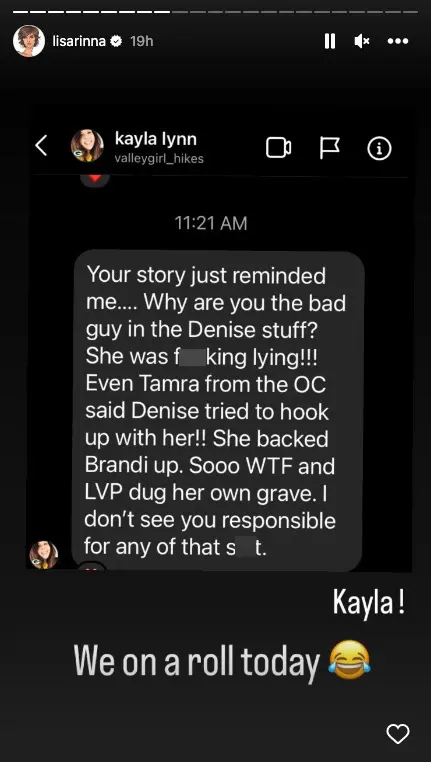
Task: Unmute the story audio
Action: [x=362, y=42]
